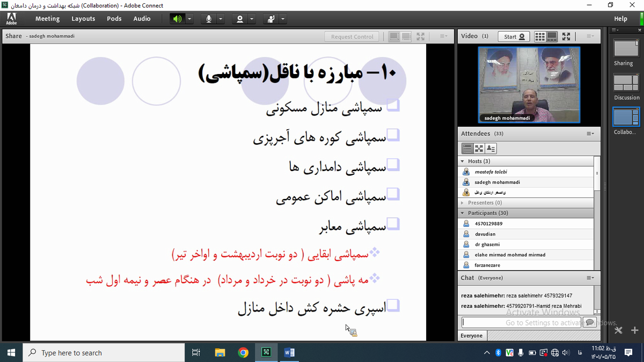
Task: Select participant elahe mirmad mohmad mirmad
Action: pos(526,255)
